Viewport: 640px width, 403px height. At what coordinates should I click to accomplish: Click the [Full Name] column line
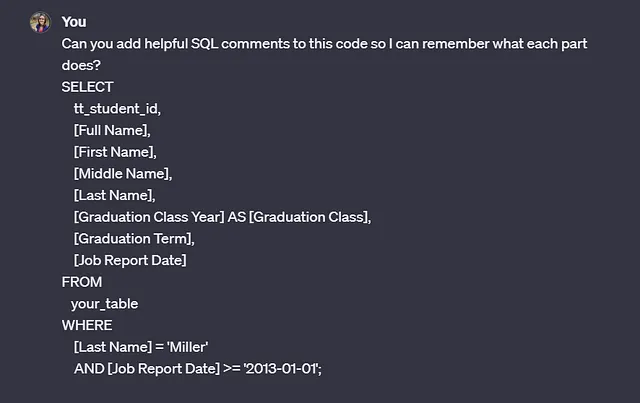112,130
